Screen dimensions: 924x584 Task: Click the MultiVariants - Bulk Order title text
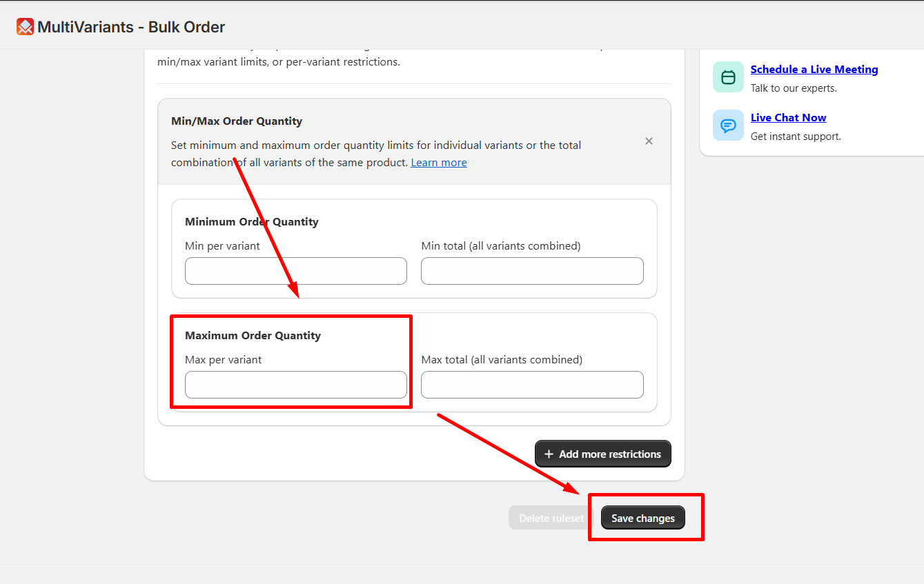point(131,28)
